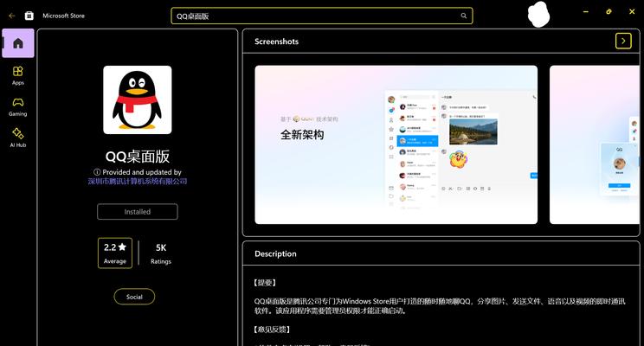Expand screenshots with the chevron arrow
This screenshot has height=346, width=644.
point(623,41)
